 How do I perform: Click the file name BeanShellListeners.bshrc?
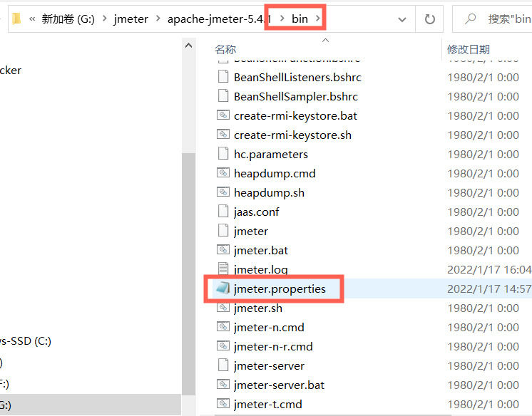297,78
